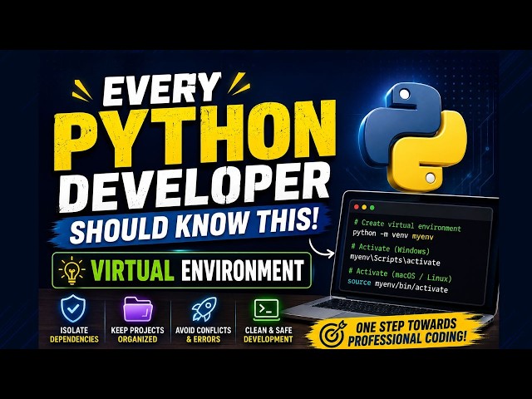Click the white word "ENVIRONMENT"

point(243,270)
